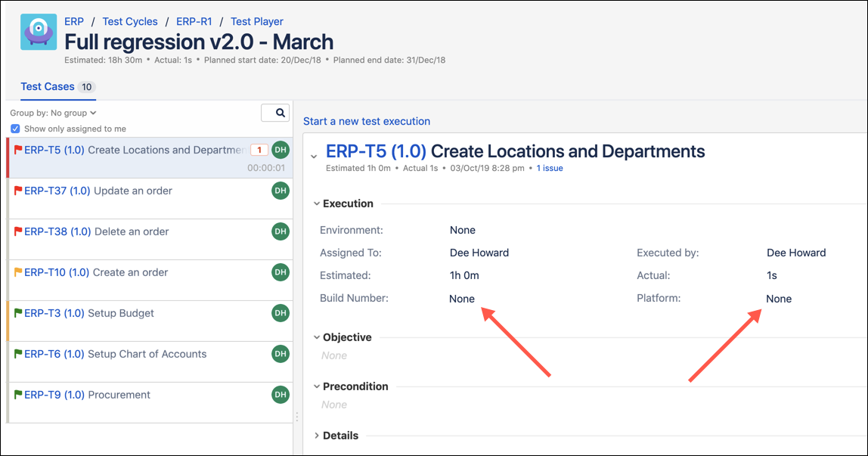Click the green flag on ERP-T6

click(18, 354)
